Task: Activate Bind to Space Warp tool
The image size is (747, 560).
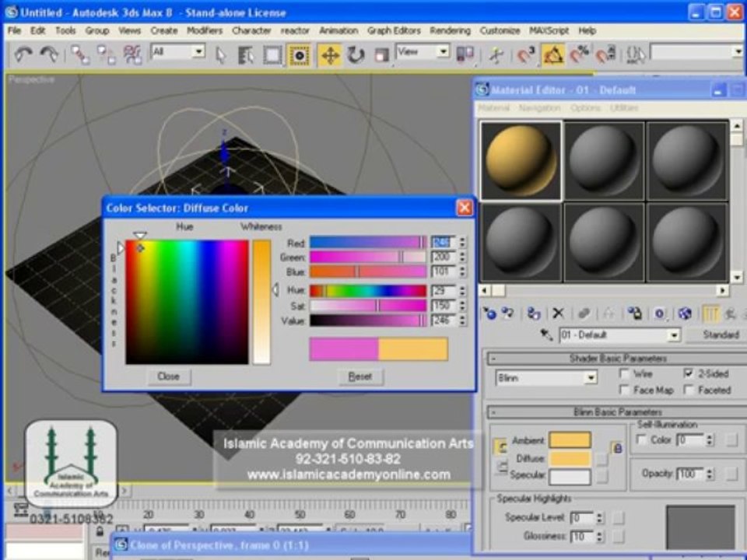Action: (132, 54)
